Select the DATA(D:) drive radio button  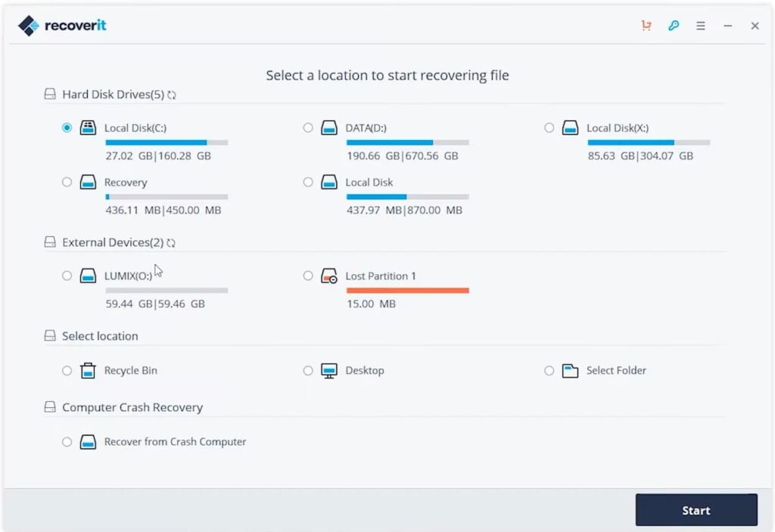(x=308, y=127)
